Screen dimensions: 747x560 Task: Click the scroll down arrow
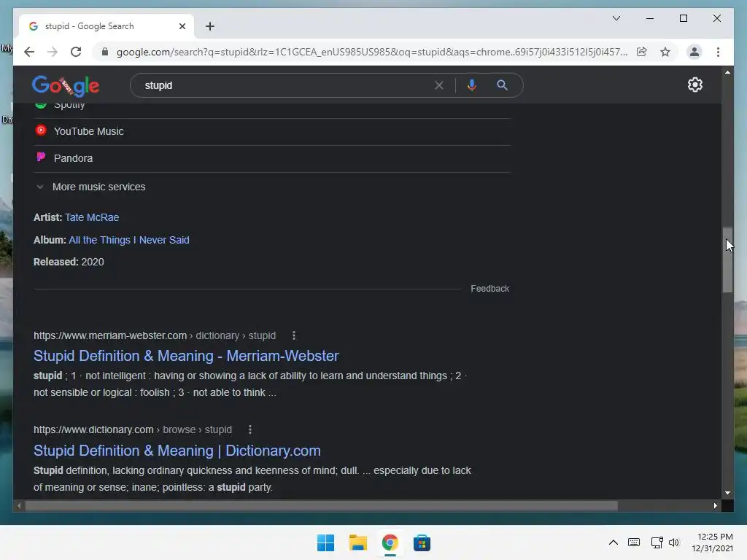click(x=727, y=493)
